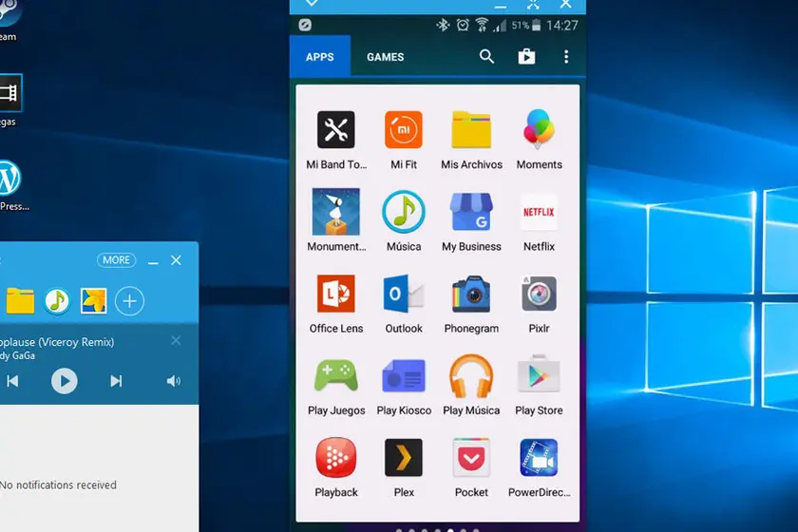
Task: Tap the search magnifier in app drawer
Action: [486, 56]
